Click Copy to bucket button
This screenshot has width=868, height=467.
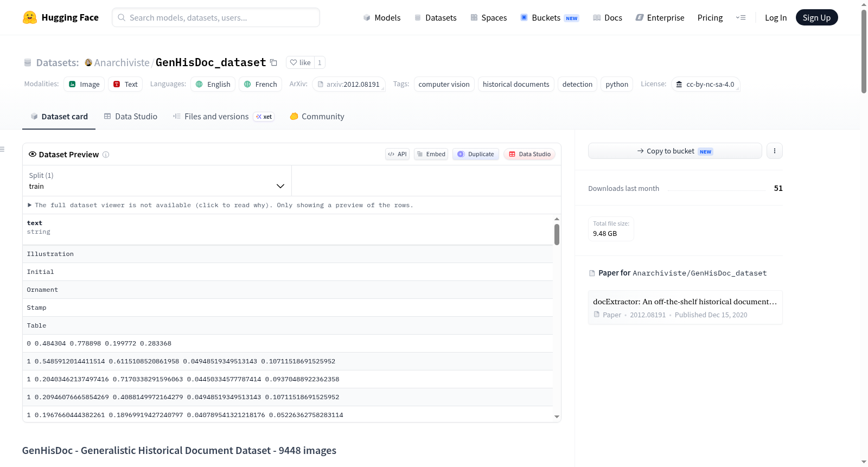click(x=675, y=151)
